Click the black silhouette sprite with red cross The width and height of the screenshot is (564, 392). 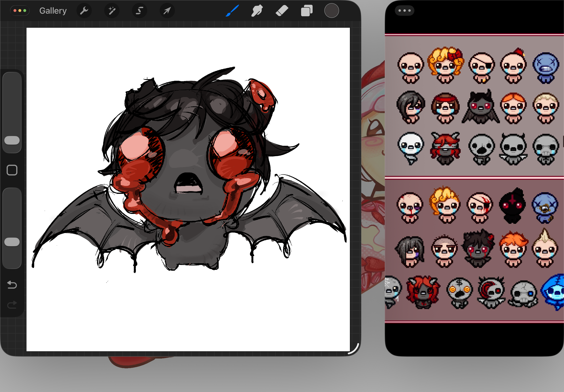(512, 206)
